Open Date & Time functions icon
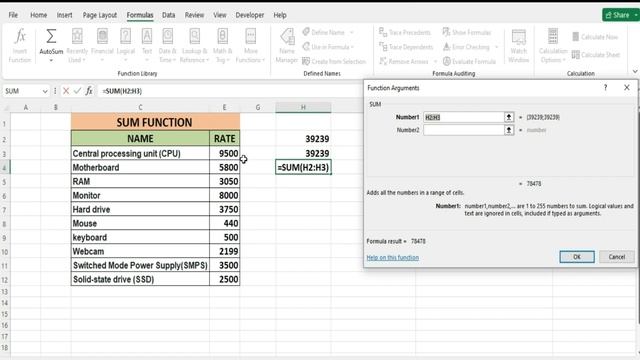 (x=167, y=36)
